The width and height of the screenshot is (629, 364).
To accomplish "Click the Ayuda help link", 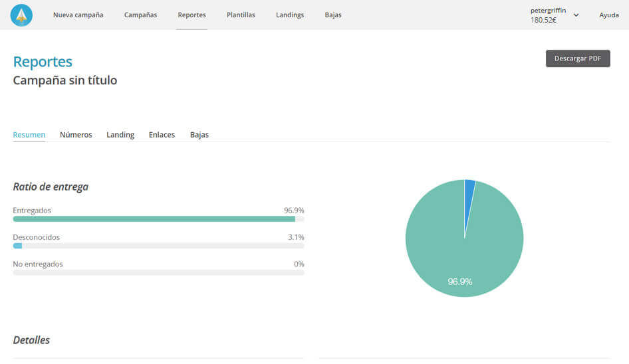I will (x=608, y=15).
